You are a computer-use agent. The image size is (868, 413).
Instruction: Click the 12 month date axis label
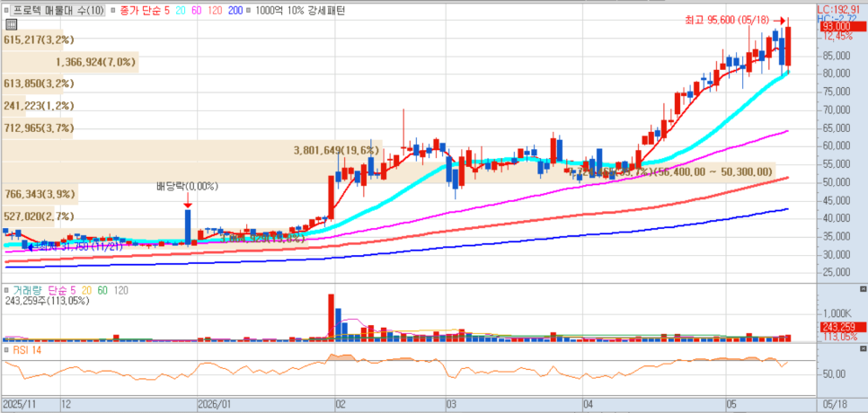[x=66, y=404]
